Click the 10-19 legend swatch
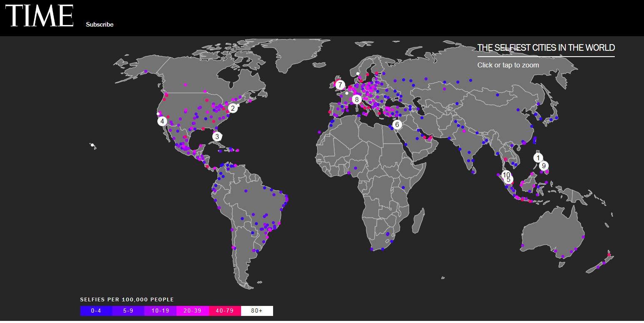Image resolution: width=644 pixels, height=323 pixels. pyautogui.click(x=160, y=311)
